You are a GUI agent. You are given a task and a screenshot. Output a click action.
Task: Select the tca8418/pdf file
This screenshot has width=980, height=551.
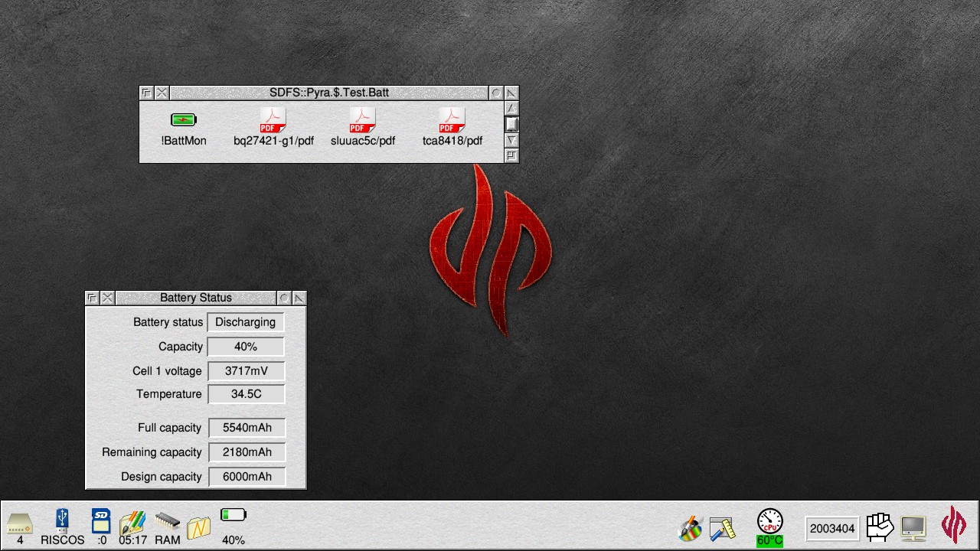[452, 120]
